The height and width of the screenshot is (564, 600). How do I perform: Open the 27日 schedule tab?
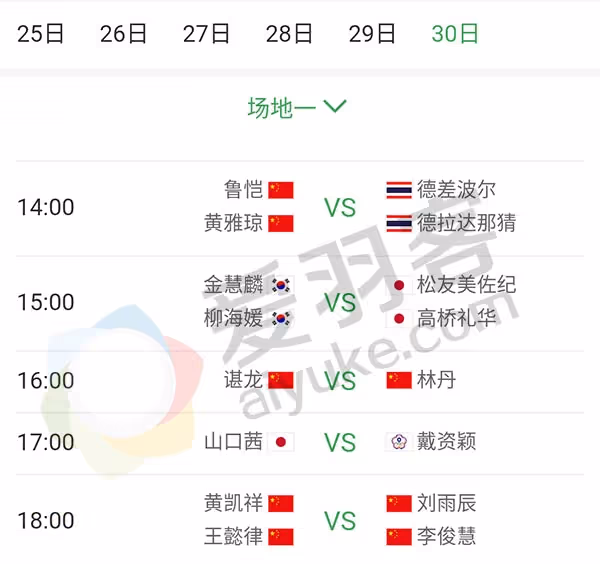(x=206, y=34)
